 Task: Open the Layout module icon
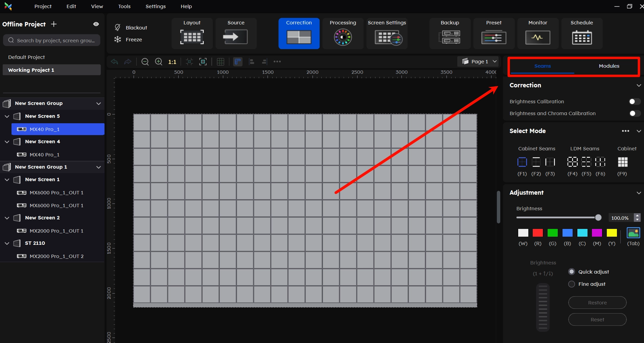tap(192, 37)
